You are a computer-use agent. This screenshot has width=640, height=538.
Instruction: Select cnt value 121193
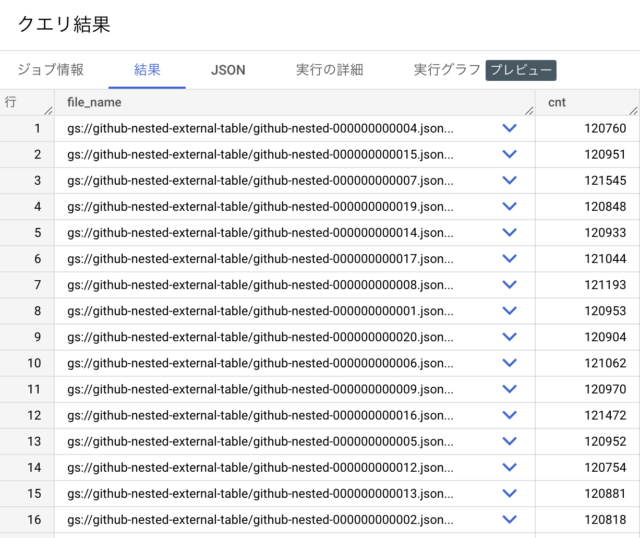[605, 285]
